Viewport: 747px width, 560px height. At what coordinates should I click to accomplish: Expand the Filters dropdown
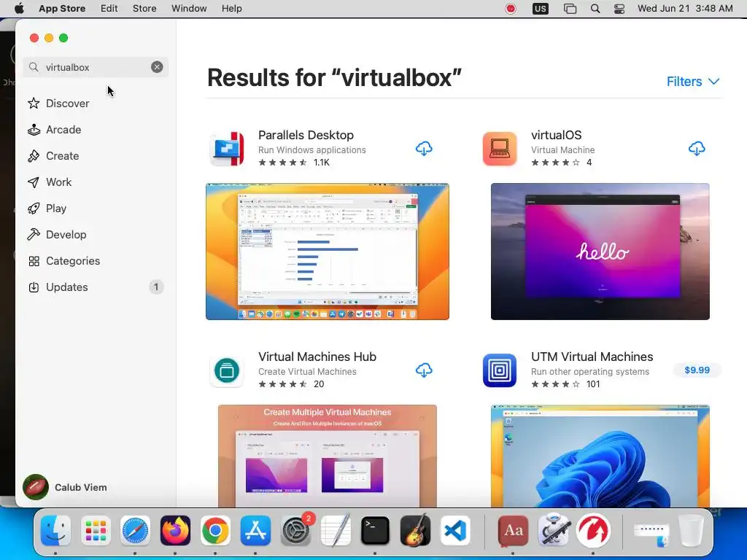(x=693, y=82)
